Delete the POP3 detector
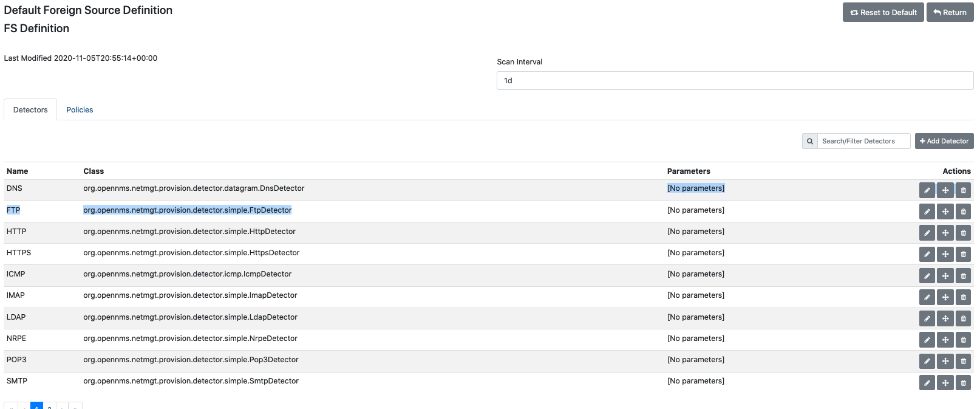Screen dimensions: 980x409 point(963,362)
